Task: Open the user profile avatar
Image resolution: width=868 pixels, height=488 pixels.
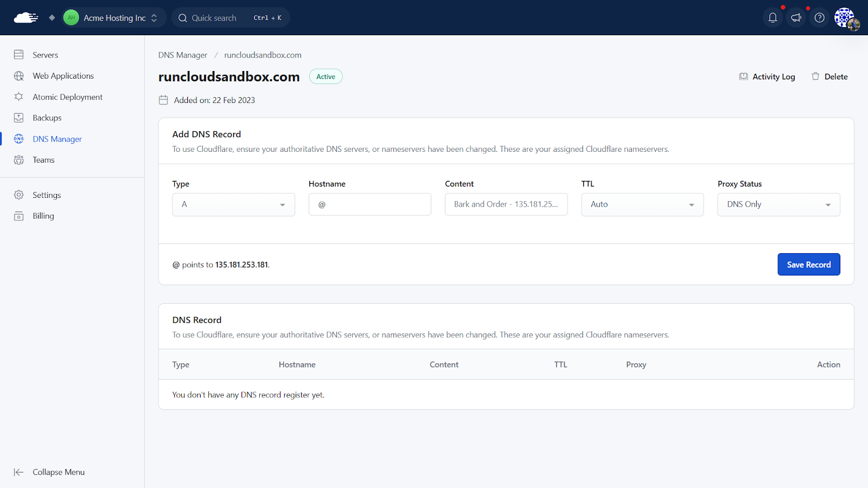Action: (845, 18)
